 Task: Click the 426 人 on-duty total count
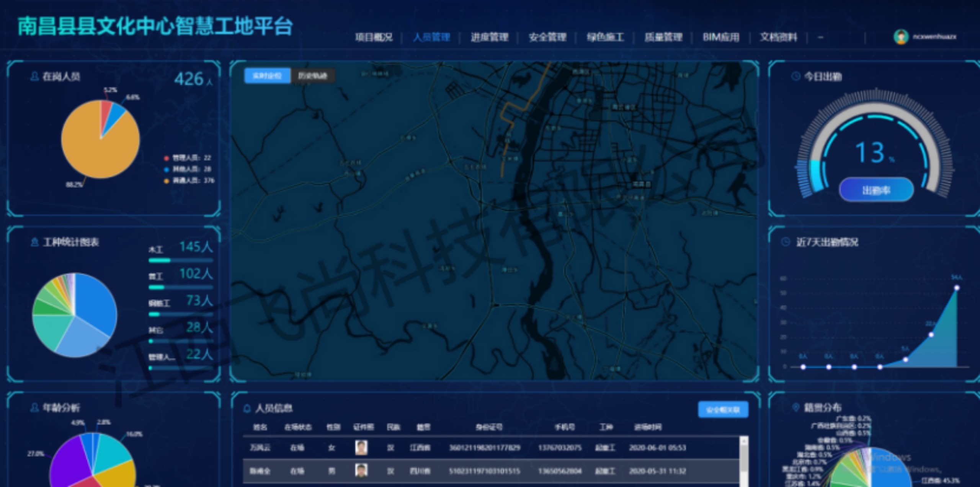[x=193, y=79]
